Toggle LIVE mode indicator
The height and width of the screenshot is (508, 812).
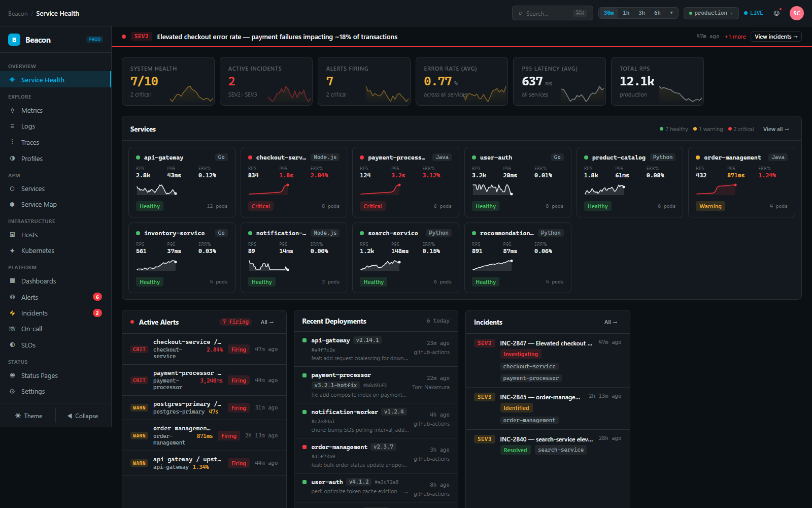(753, 13)
